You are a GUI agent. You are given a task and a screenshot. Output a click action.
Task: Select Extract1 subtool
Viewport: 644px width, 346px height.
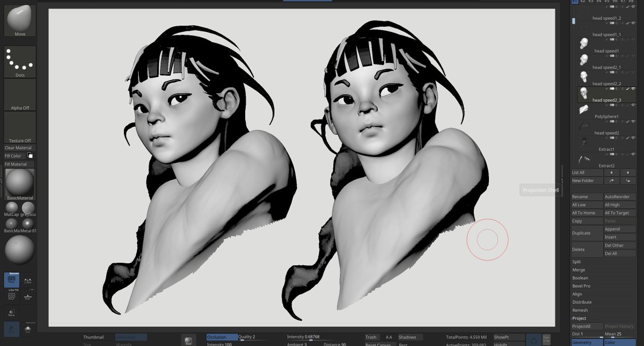click(606, 145)
